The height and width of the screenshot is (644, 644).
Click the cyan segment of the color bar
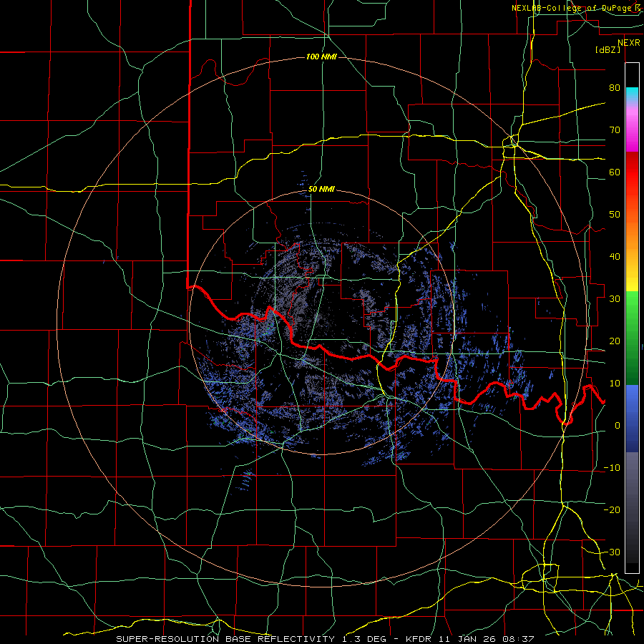[x=632, y=94]
